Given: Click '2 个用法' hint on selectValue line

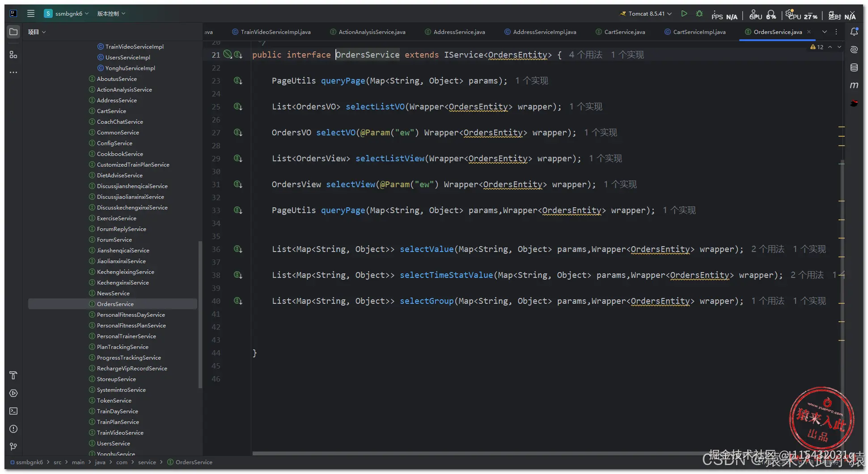Looking at the screenshot, I should (768, 249).
